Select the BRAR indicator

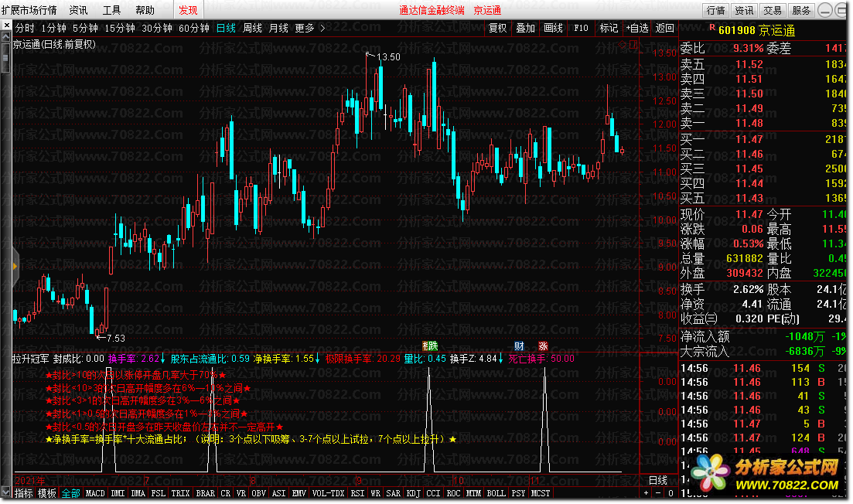coord(206,493)
